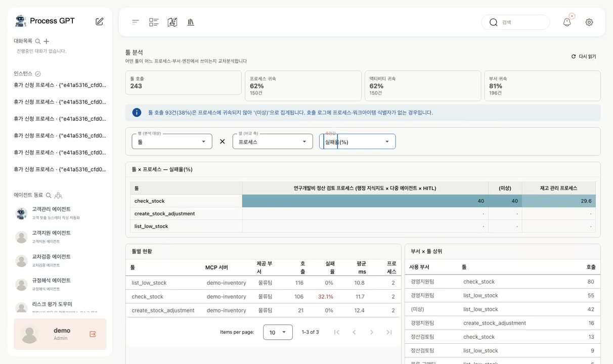613x364 pixels.
Task: Open notifications bell icon
Action: pos(567,22)
